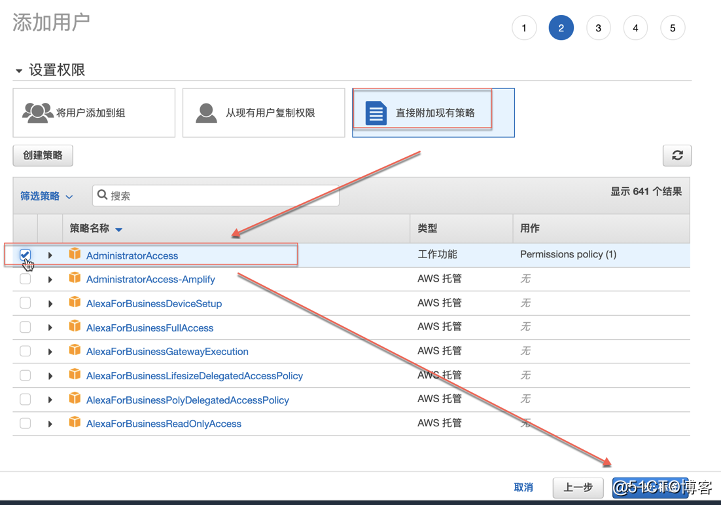Click the AlexaForBusinessDeviceSetup policy box icon
Viewport: 722px width, 506px height.
coord(75,302)
